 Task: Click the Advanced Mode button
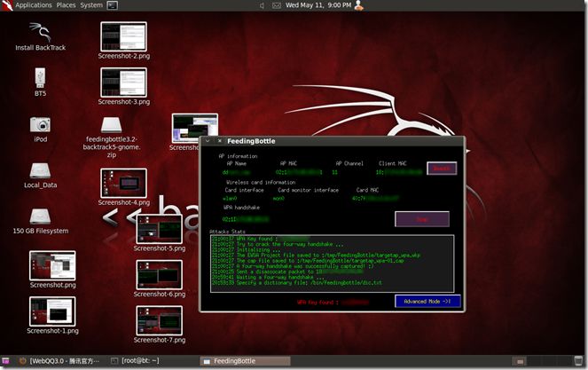pyautogui.click(x=427, y=302)
